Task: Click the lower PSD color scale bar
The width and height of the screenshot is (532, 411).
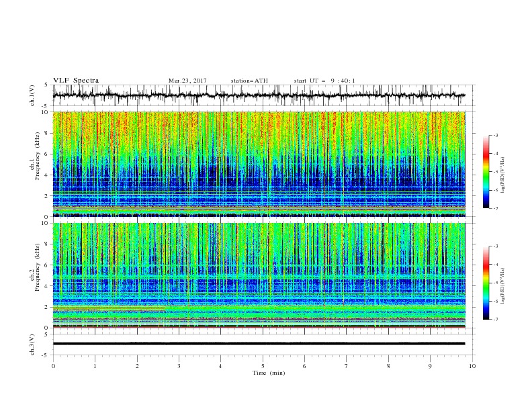Action: 486,283
